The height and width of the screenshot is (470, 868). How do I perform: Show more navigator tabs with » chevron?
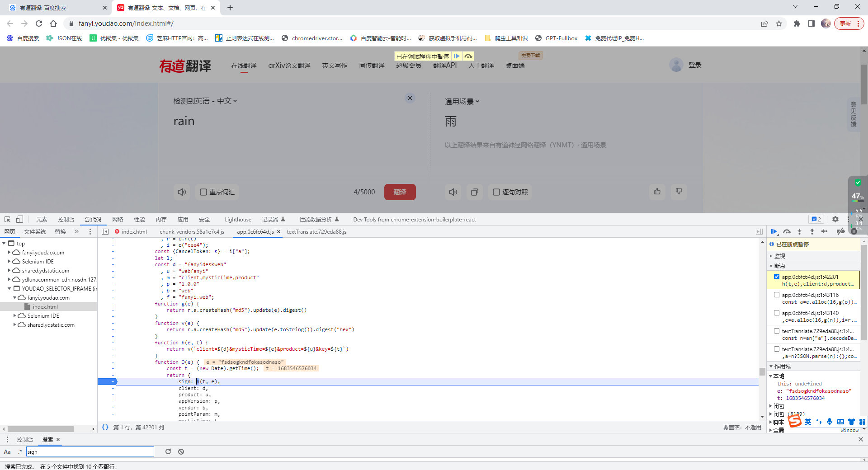[76, 232]
